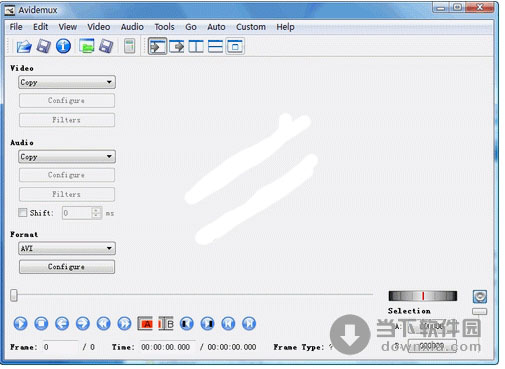
Task: Stop playback with the Stop button
Action: (x=41, y=323)
